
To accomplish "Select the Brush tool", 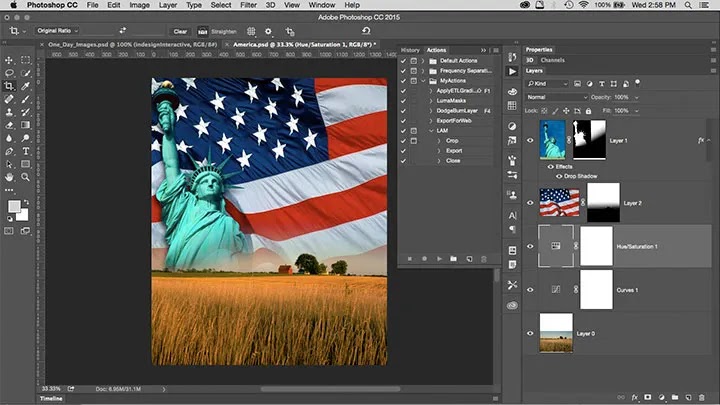I will click(x=26, y=99).
